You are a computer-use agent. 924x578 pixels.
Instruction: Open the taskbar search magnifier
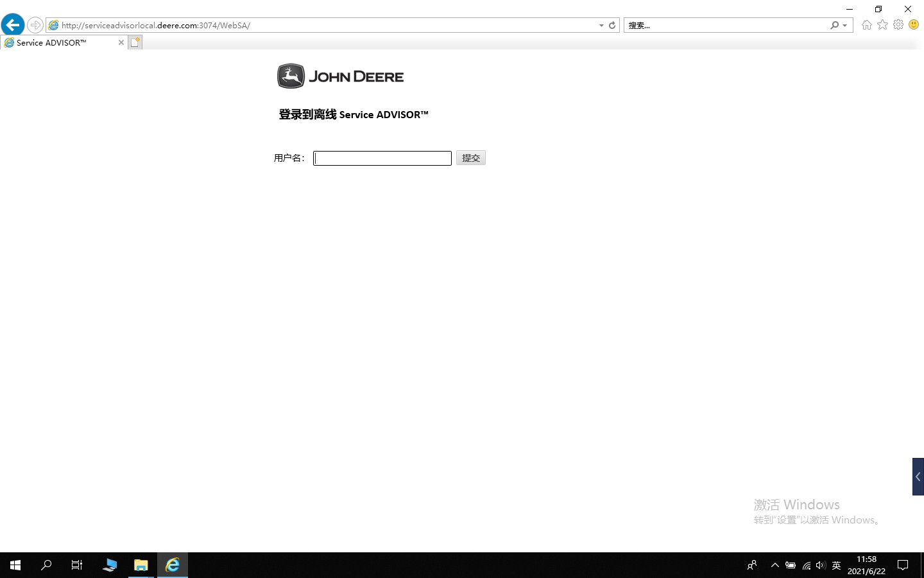[46, 565]
